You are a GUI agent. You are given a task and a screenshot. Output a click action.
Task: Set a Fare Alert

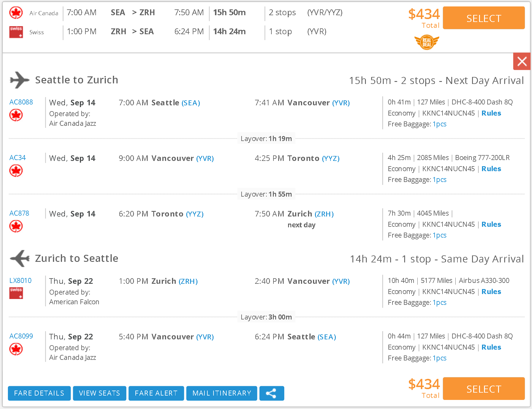point(156,393)
